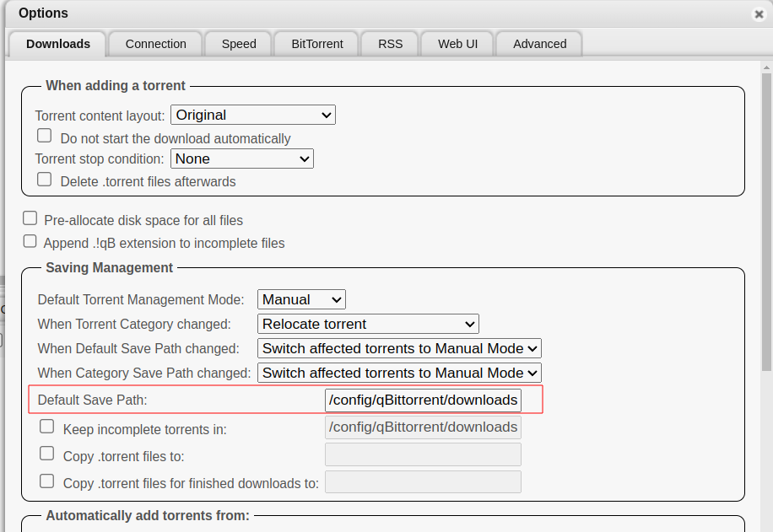
Task: Open When Torrent Category changed dropdown
Action: (368, 324)
